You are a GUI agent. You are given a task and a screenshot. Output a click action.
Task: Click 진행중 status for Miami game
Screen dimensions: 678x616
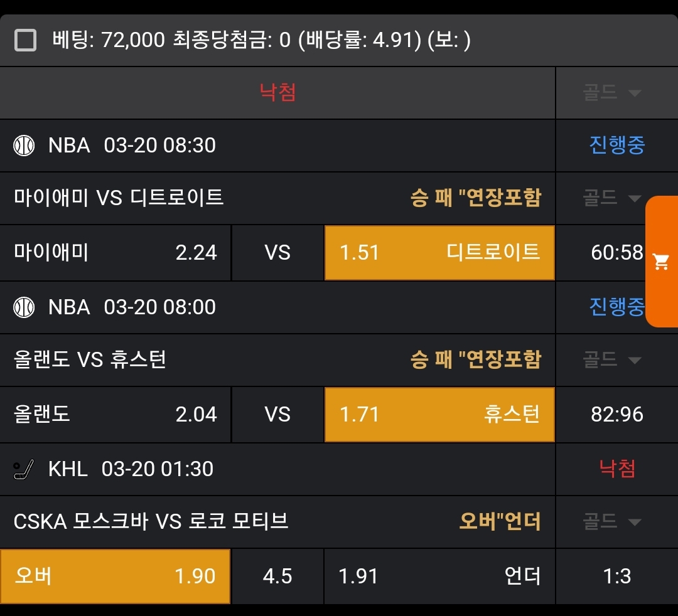(x=616, y=146)
